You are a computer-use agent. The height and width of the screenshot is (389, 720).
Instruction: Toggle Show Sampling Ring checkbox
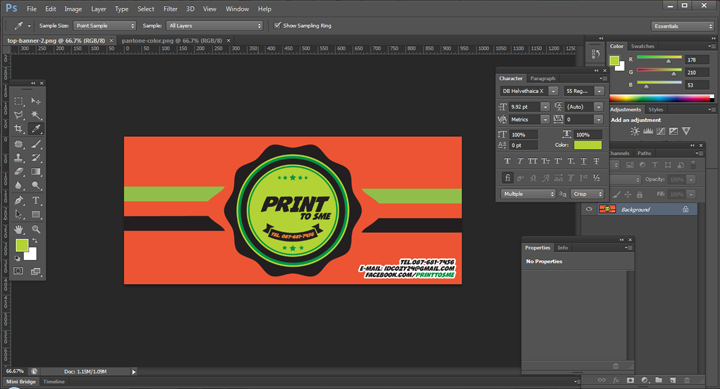pos(277,25)
